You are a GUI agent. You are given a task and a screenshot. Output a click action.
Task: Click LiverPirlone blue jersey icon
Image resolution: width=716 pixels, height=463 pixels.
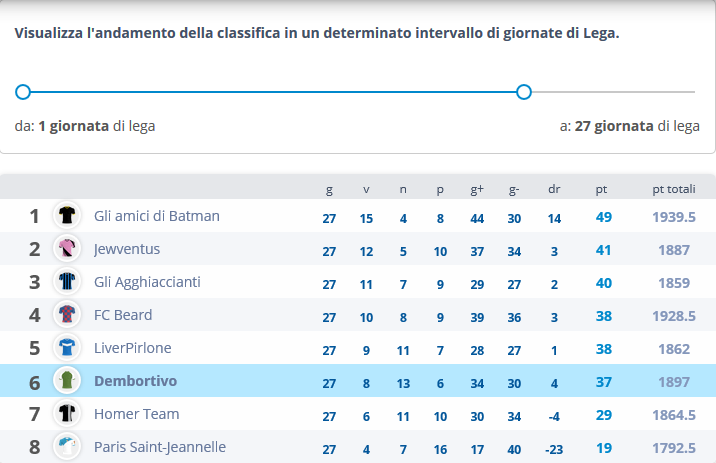[67, 347]
